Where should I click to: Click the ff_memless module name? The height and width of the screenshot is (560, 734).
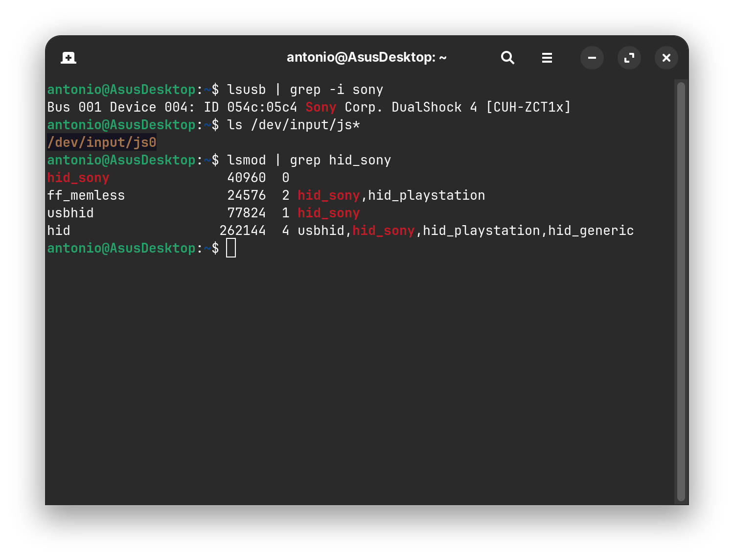(x=86, y=195)
